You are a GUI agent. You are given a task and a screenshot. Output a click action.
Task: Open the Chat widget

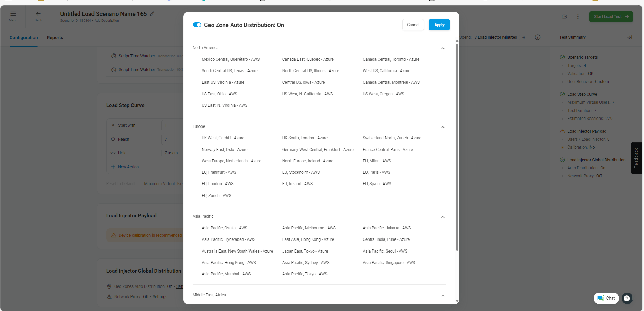[x=606, y=298]
